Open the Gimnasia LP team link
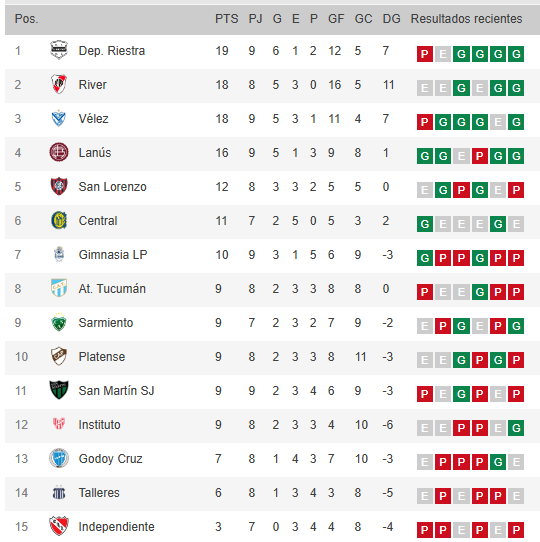This screenshot has width=540, height=542. point(113,255)
